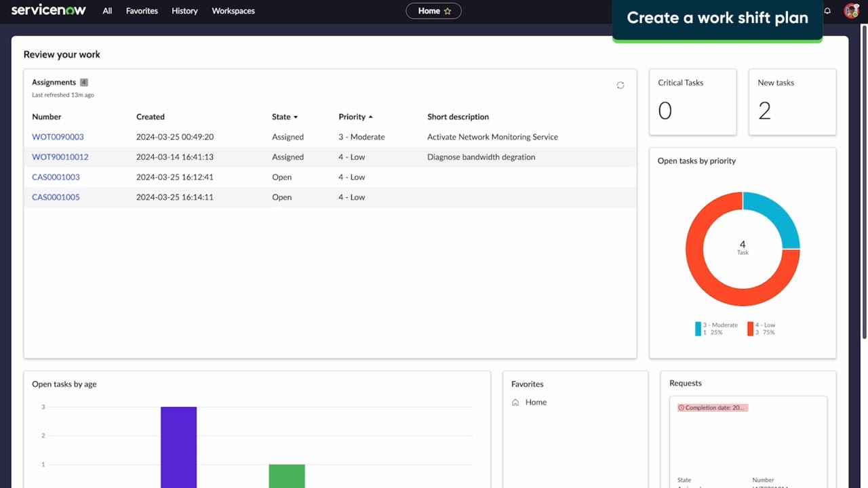Switch to the Favorites navigation item
The width and height of the screenshot is (868, 488).
(x=141, y=11)
